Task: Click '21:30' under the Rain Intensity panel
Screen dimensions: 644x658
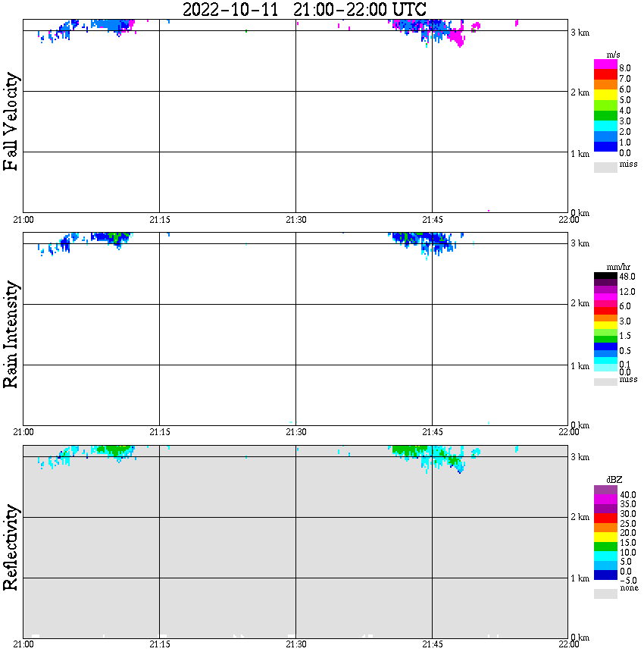Action: pyautogui.click(x=296, y=432)
